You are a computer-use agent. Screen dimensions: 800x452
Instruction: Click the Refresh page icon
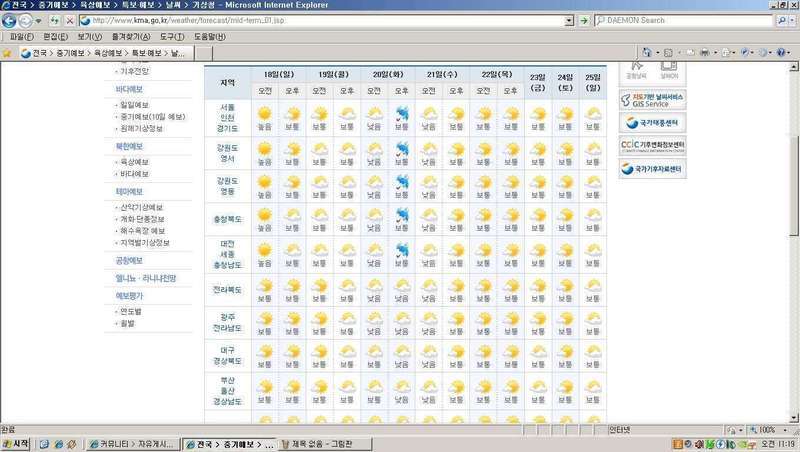[55, 21]
